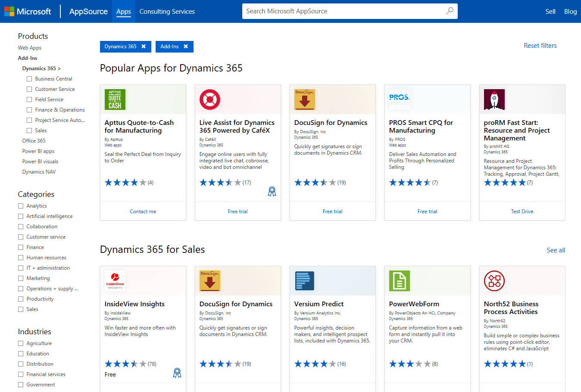581x392 pixels.
Task: Click the award badge on InsideView Insights card
Action: coord(177,373)
